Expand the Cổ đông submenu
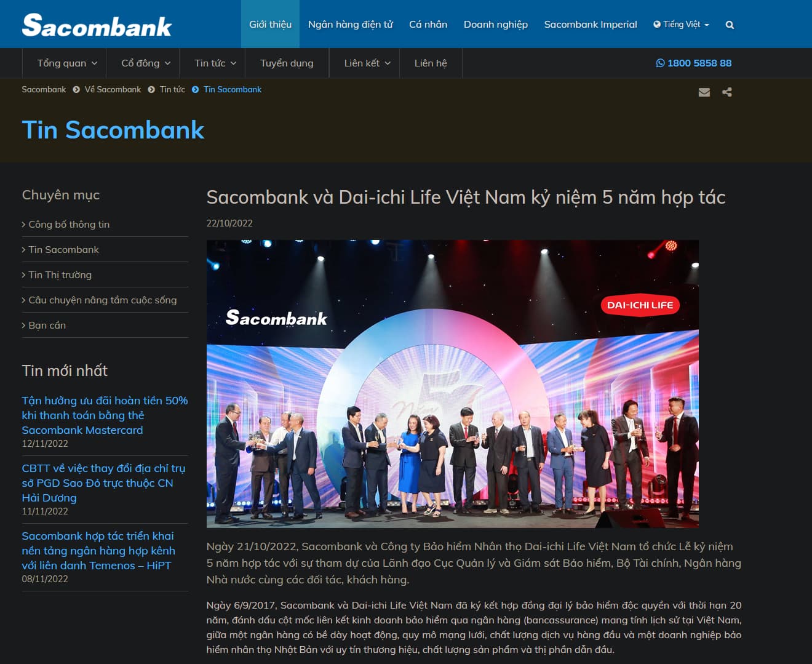 pyautogui.click(x=146, y=63)
